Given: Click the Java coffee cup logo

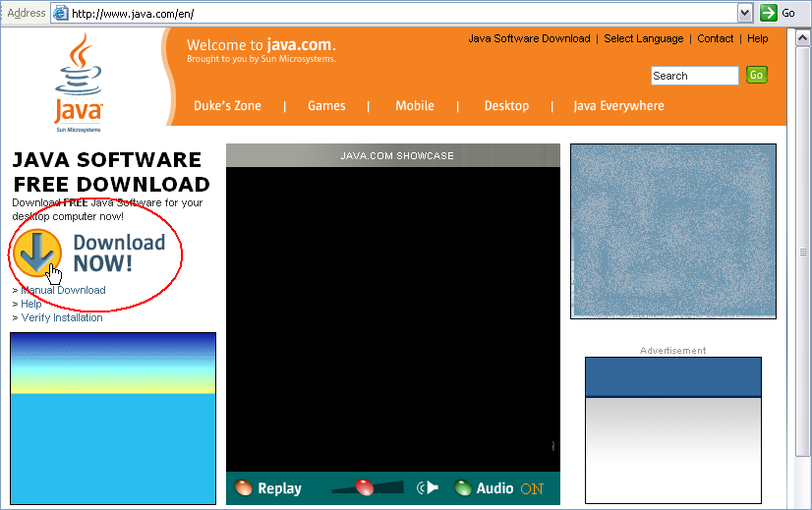Looking at the screenshot, I should [79, 83].
